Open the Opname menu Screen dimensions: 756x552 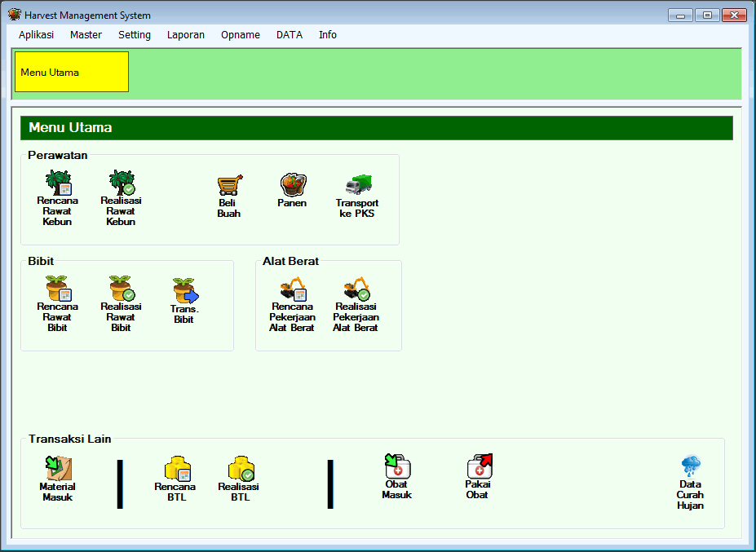tap(240, 35)
